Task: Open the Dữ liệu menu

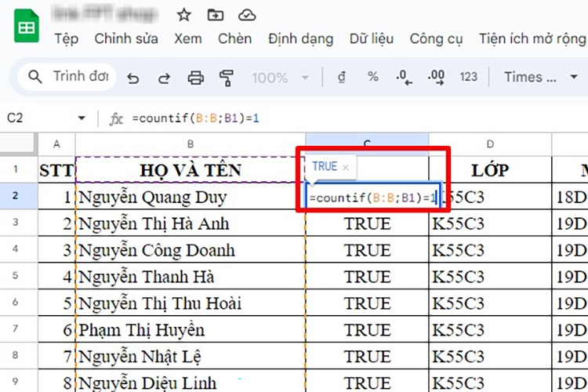Action: (x=372, y=38)
